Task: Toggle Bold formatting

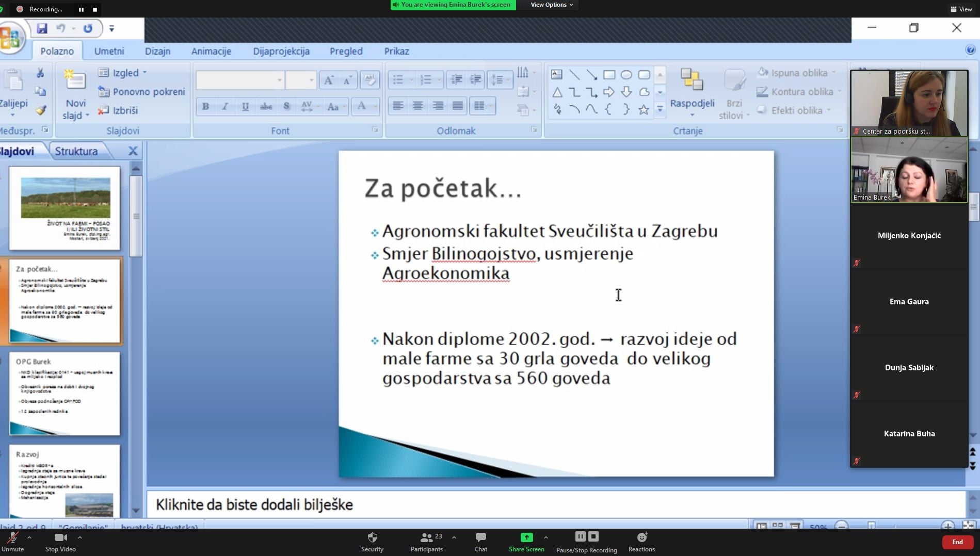Action: (x=205, y=106)
